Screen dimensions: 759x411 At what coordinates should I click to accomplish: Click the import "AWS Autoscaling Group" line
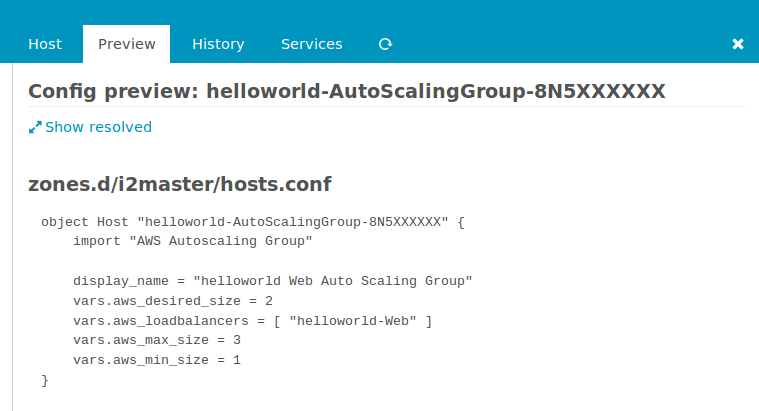point(193,241)
